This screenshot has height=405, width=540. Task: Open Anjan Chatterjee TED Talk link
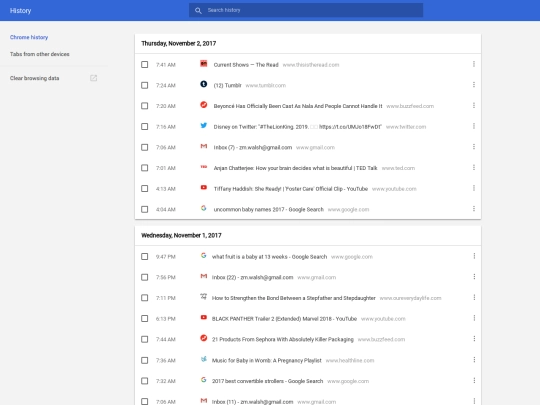(x=295, y=168)
